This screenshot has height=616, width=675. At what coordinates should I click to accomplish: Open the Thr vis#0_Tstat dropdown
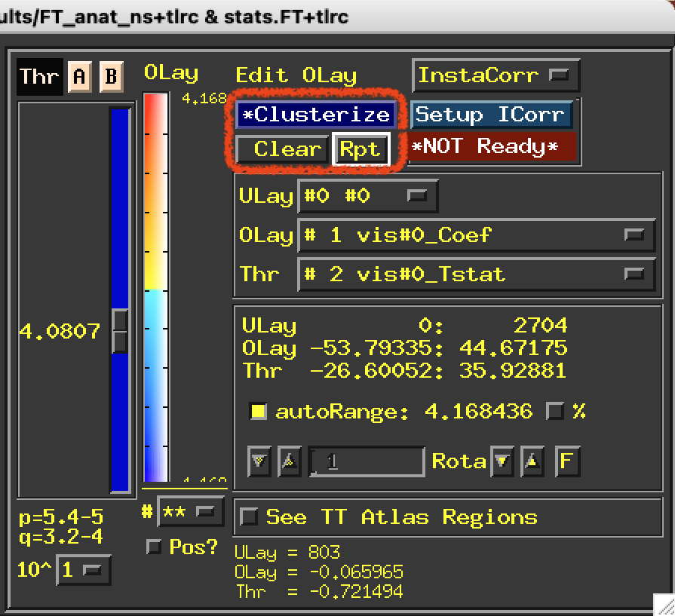pos(476,274)
